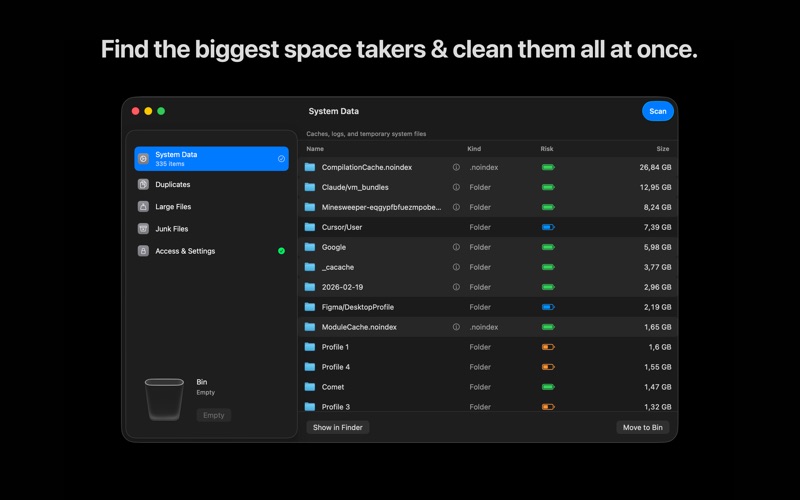Click the System Data window title

(x=334, y=111)
